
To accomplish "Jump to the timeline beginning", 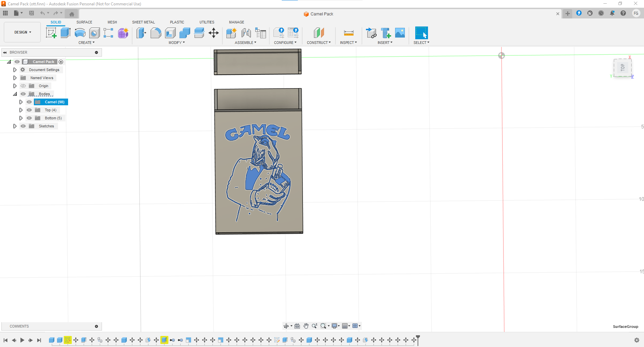I will (x=6, y=340).
